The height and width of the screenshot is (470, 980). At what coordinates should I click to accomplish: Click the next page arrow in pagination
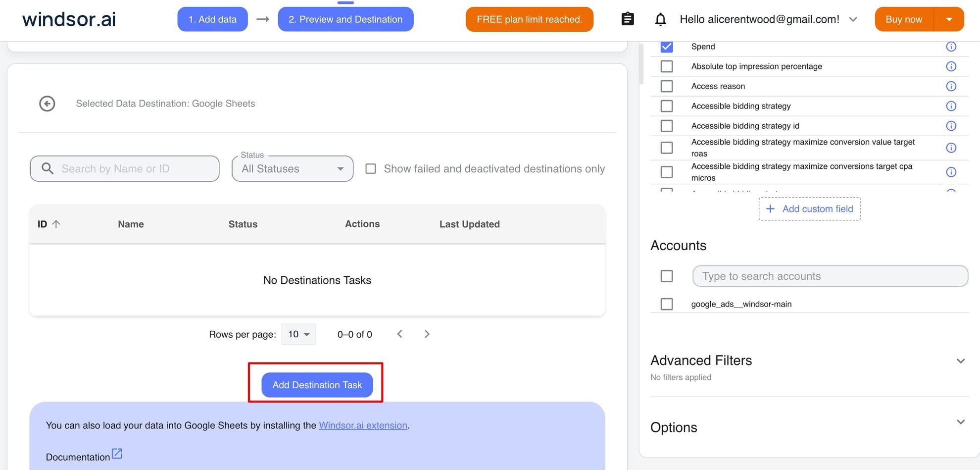[427, 334]
